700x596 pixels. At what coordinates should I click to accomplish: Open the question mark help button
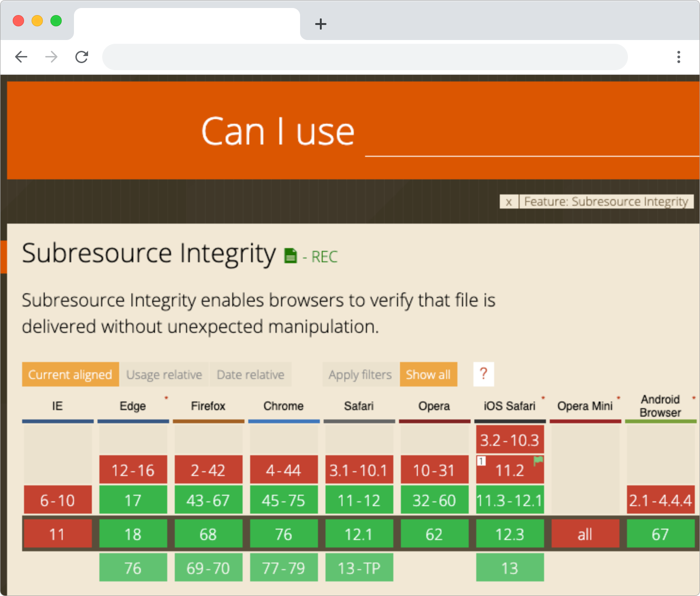(x=483, y=374)
